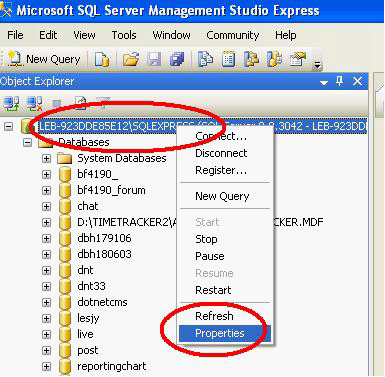
Task: Select the lesjy database
Action: (x=88, y=318)
